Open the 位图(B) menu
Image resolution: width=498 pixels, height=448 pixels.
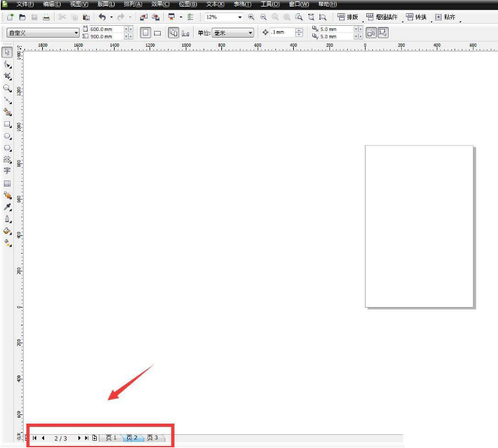point(188,4)
